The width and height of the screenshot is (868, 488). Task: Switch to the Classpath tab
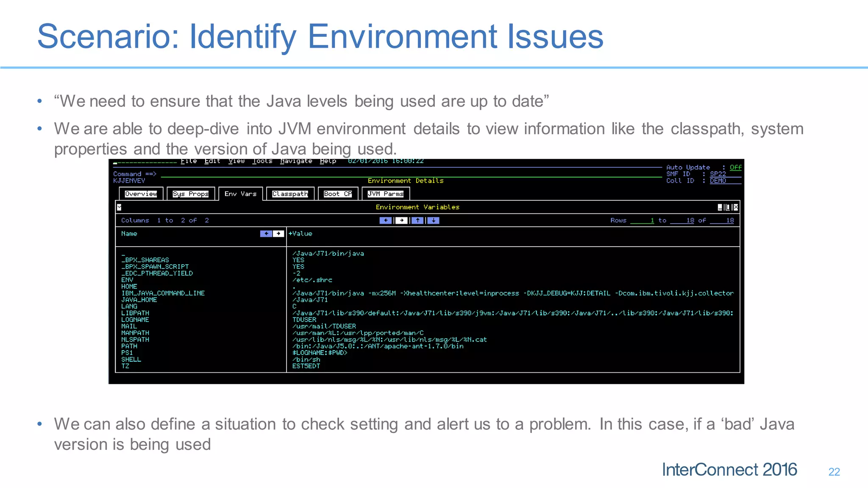coord(290,194)
